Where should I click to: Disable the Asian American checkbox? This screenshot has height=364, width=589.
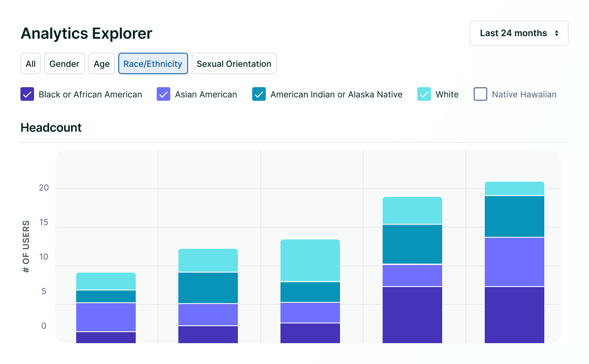[163, 94]
